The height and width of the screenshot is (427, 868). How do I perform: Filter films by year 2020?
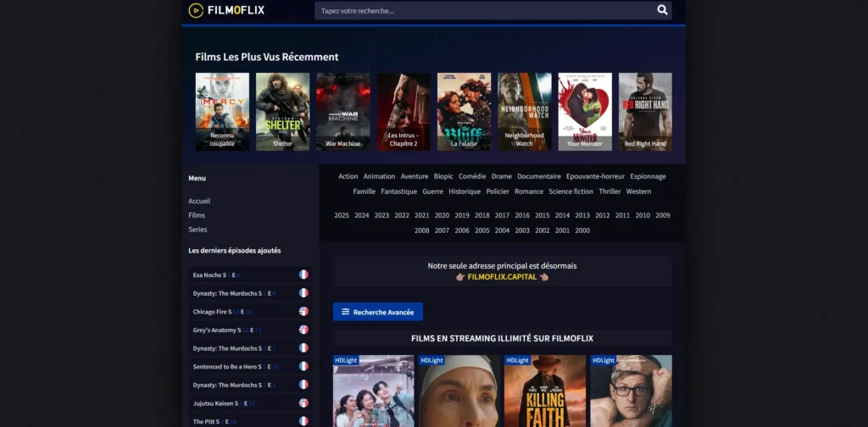pyautogui.click(x=442, y=216)
